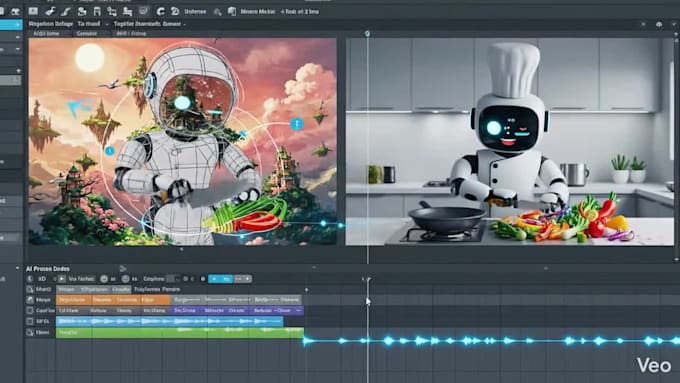680x383 pixels.
Task: Select the orange clip on the Menpn track
Action: pos(113,300)
